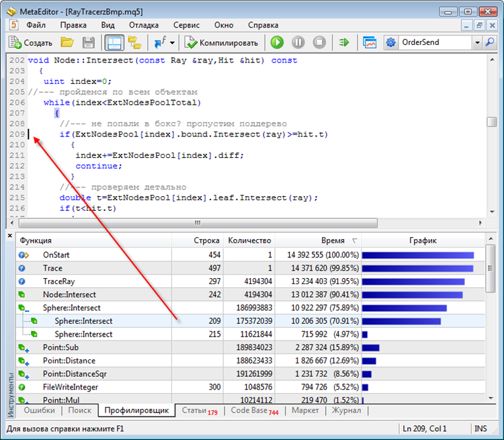The height and width of the screenshot is (440, 504).
Task: Select the OnStart function row
Action: (251, 255)
